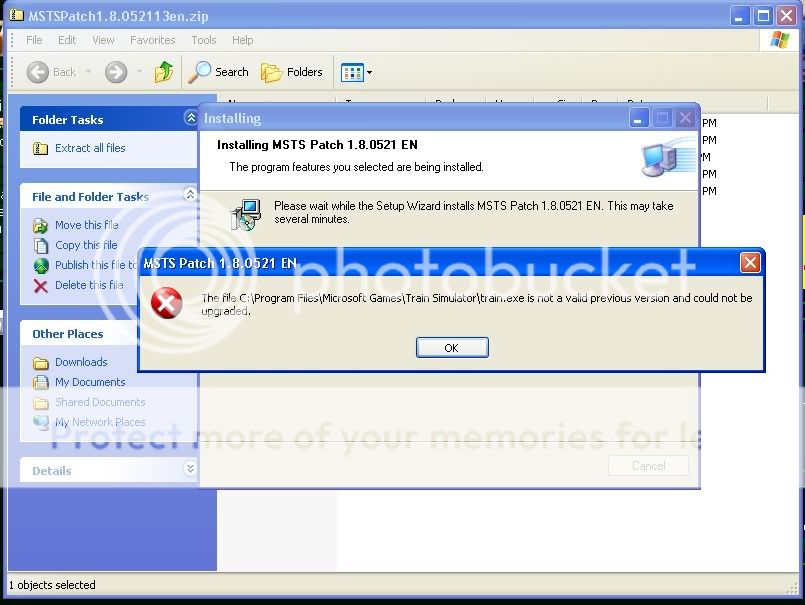Open the File menu
Image resolution: width=805 pixels, height=605 pixels.
pos(34,40)
